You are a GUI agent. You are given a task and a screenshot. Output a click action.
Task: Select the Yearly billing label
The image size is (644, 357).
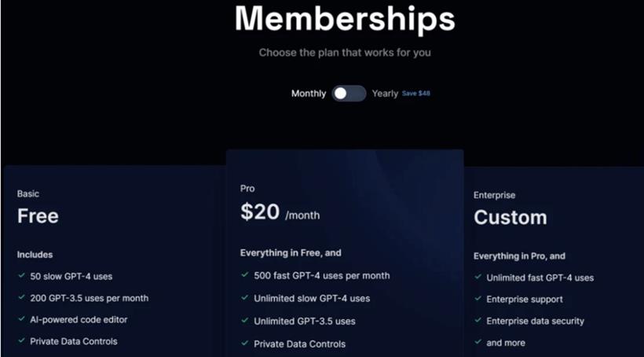[x=385, y=94]
